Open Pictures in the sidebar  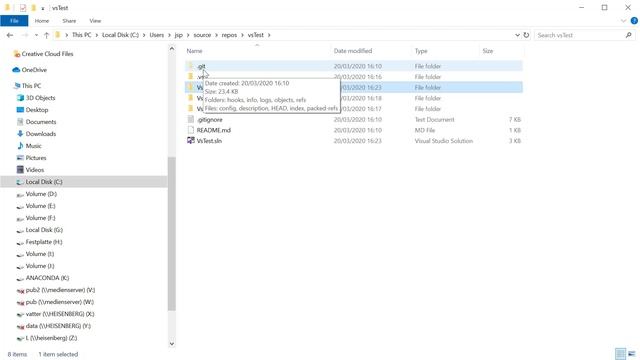[x=36, y=158]
